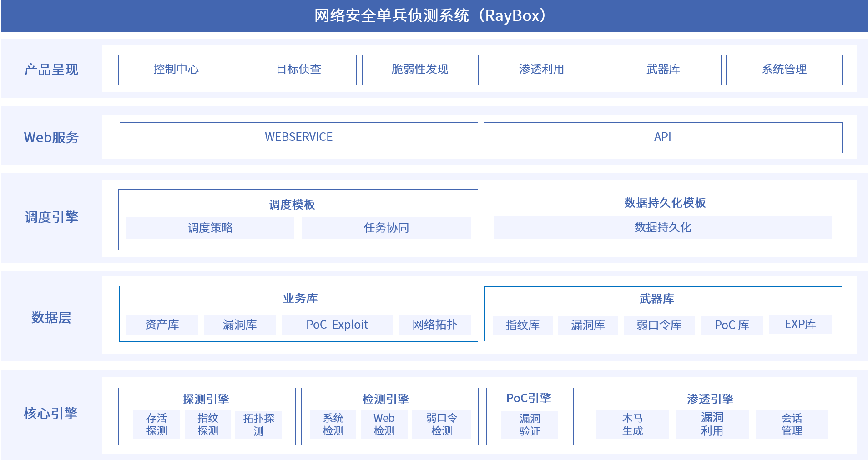Viewport: 868px width, 460px height.
Task: Open 存活探测 under 探测引擎
Action: [x=156, y=425]
